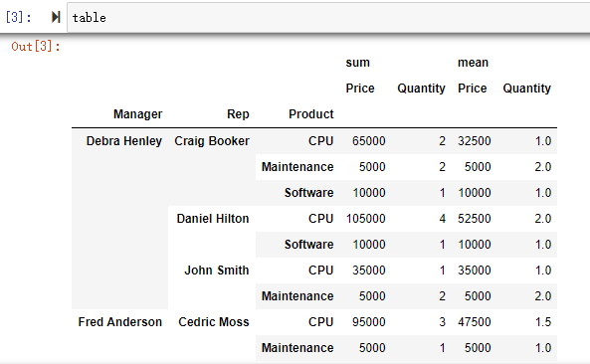Viewport: 590px width, 364px height.
Task: Click the 105000 sum price value
Action: click(x=366, y=219)
